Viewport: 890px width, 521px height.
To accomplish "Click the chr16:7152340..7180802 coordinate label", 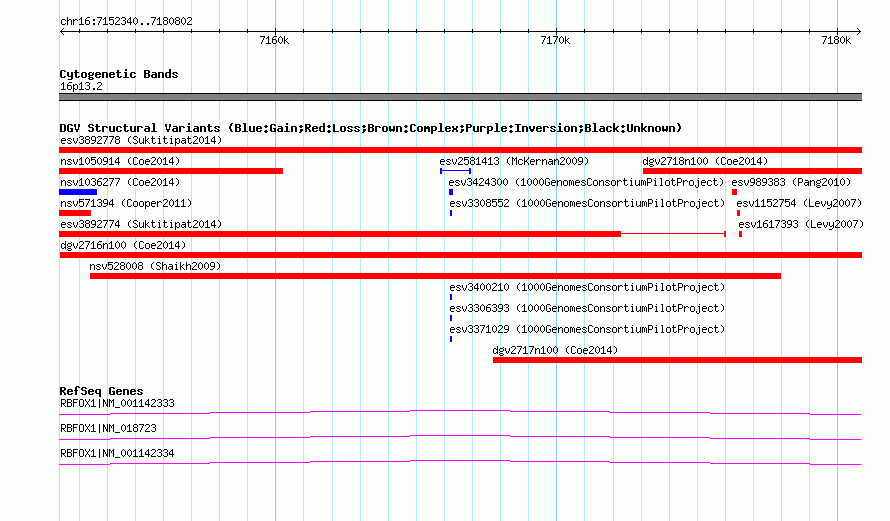I will coord(126,22).
